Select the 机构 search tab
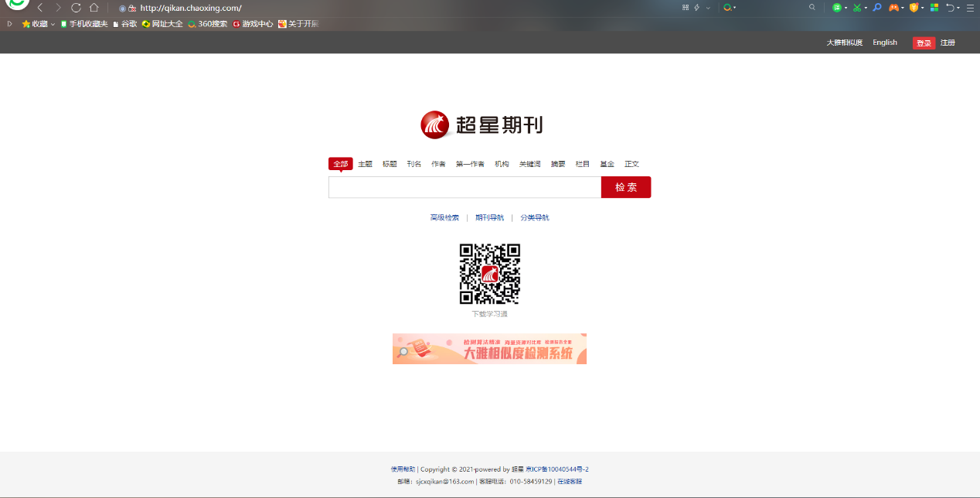Image resolution: width=980 pixels, height=498 pixels. [502, 164]
